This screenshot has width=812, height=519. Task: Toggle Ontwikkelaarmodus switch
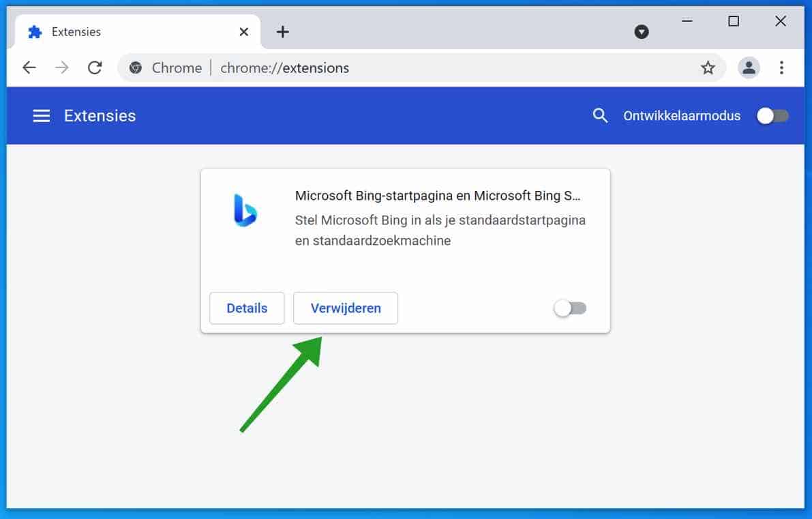772,115
